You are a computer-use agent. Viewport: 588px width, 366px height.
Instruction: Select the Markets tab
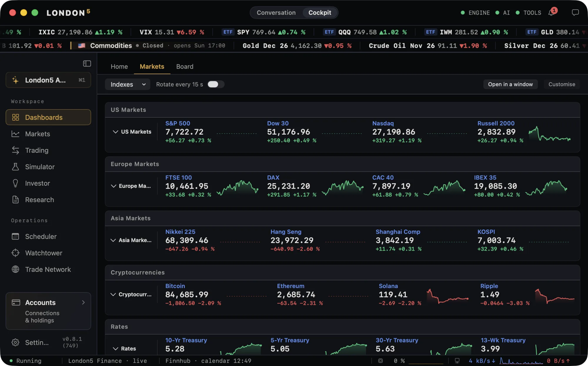152,66
